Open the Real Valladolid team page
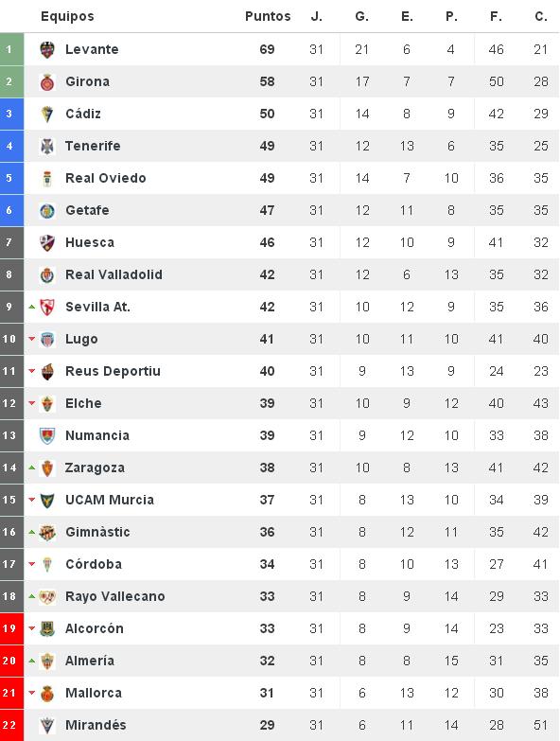 (114, 274)
